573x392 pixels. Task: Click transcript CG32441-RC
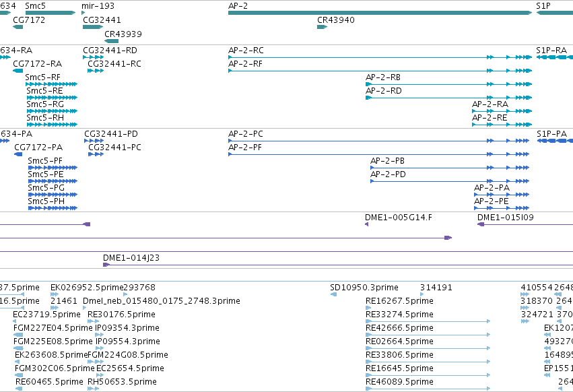pyautogui.click(x=96, y=71)
